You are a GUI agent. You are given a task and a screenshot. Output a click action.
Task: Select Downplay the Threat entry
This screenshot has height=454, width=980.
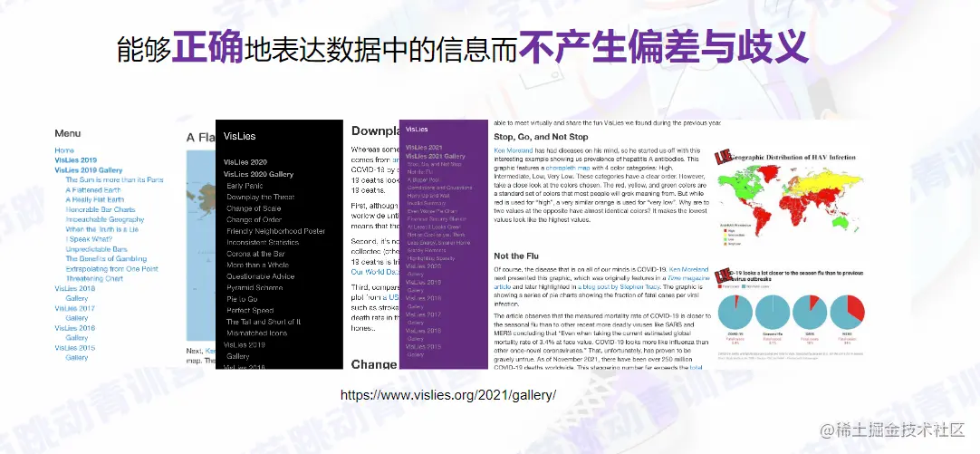pyautogui.click(x=260, y=197)
